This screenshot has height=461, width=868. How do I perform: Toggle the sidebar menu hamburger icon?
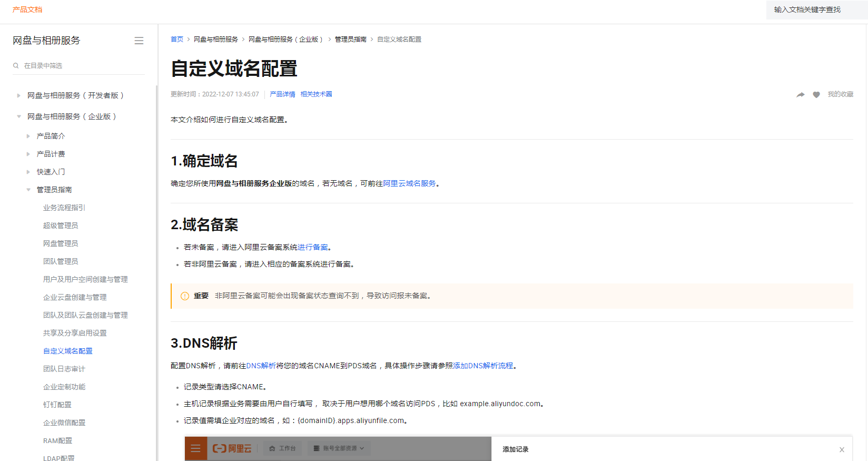[x=139, y=41]
